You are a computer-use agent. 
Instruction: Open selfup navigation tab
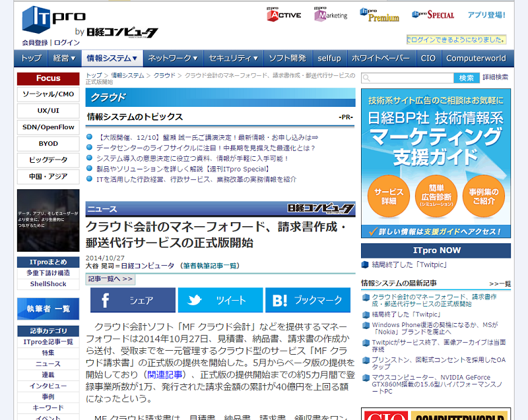point(329,59)
